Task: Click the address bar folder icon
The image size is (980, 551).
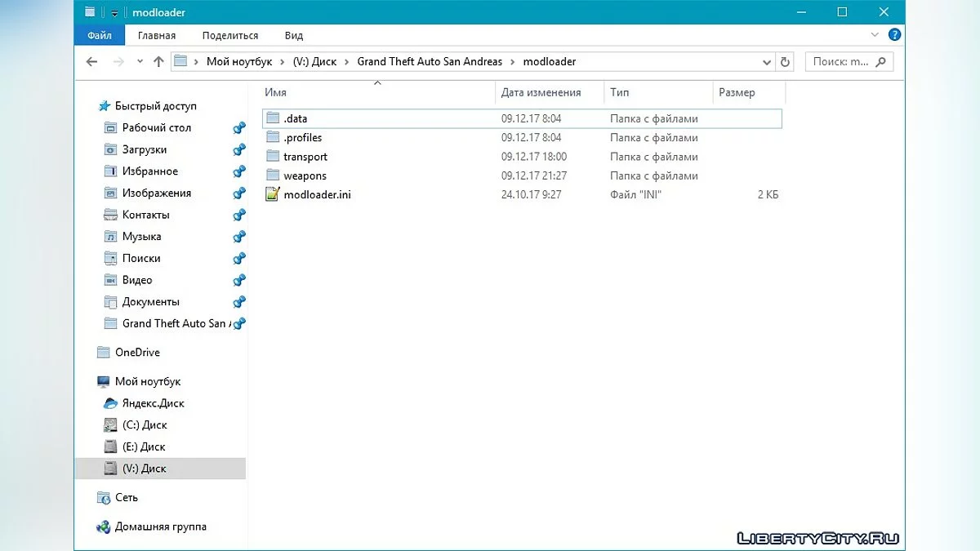Action: coord(181,62)
